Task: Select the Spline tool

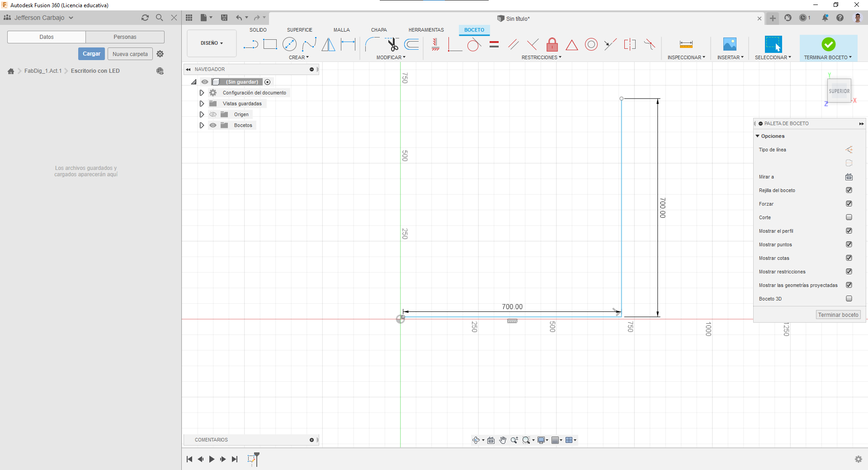Action: coord(309,44)
